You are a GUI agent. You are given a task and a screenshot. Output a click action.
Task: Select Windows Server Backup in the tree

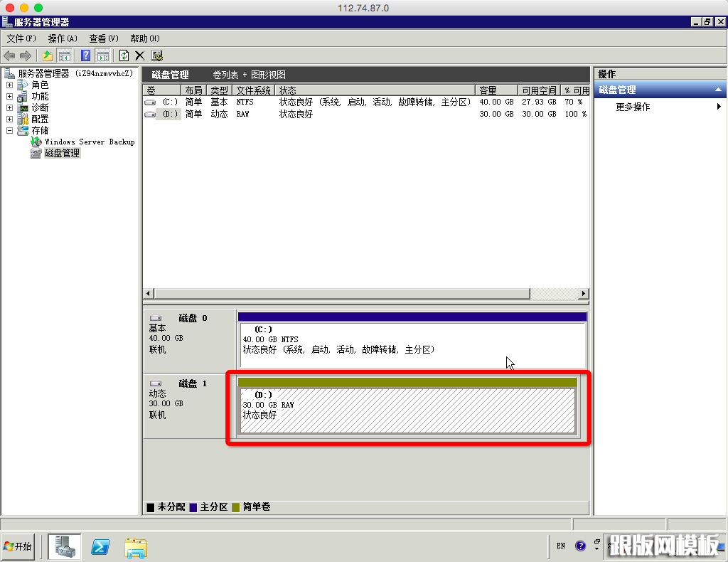click(x=90, y=142)
